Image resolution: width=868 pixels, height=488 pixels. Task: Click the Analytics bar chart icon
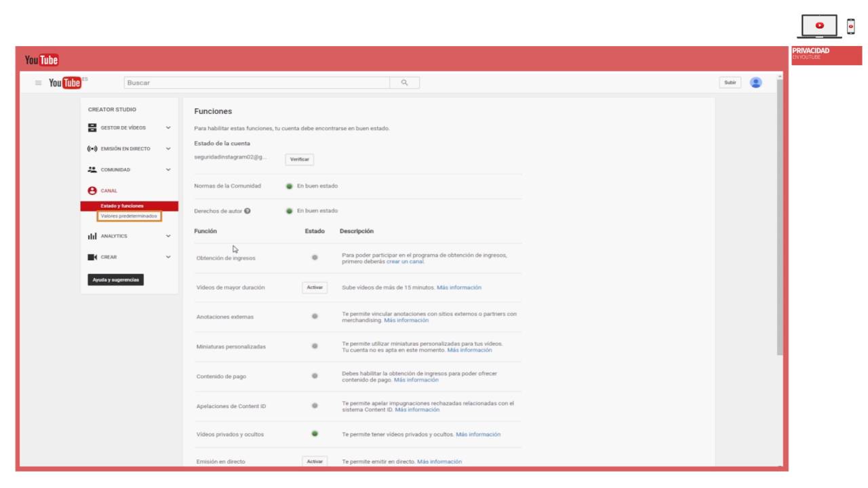pos(93,236)
